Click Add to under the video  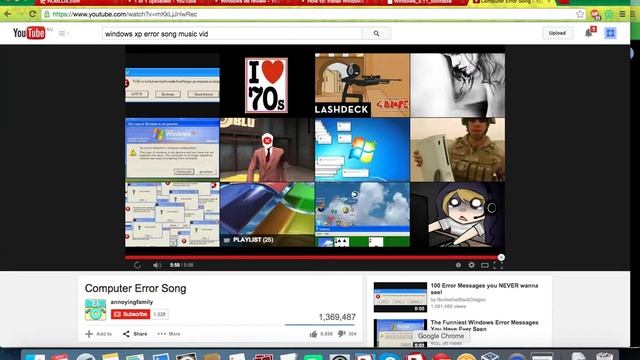(x=98, y=334)
